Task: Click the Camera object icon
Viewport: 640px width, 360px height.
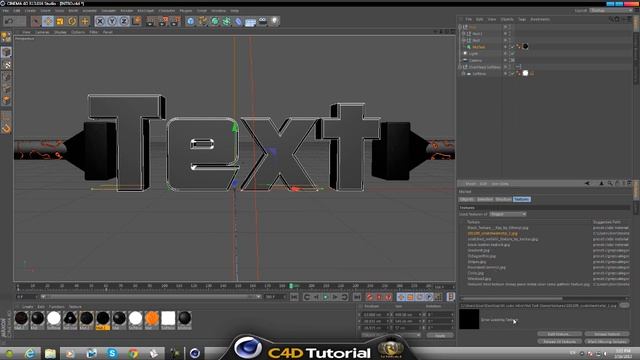Action: (262, 21)
